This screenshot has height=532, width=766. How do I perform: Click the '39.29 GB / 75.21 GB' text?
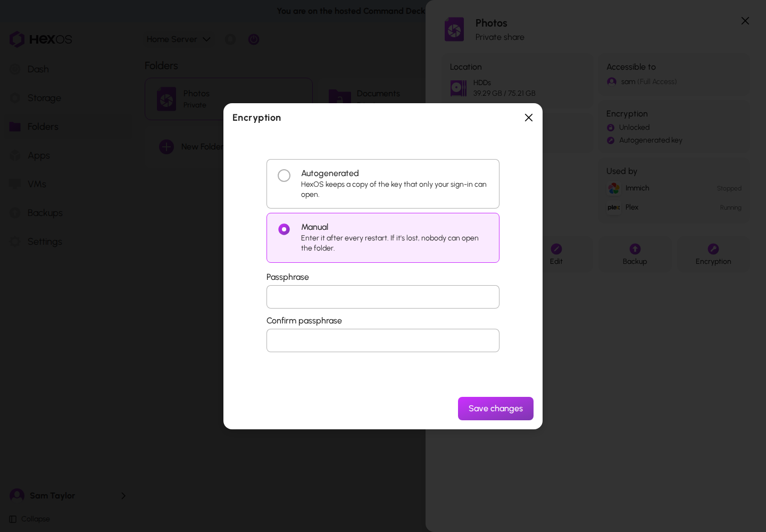click(x=504, y=93)
